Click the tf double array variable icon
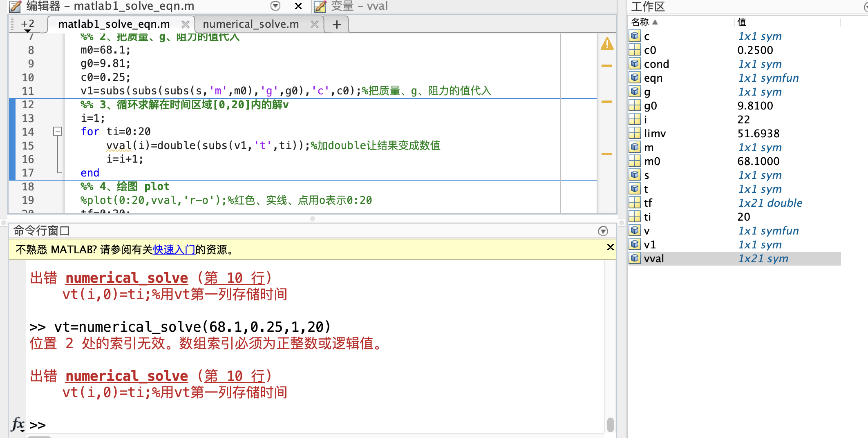This screenshot has height=438, width=868. (x=635, y=203)
